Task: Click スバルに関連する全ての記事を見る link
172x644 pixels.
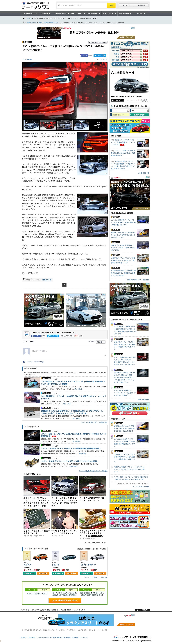Action: [x=94, y=422]
